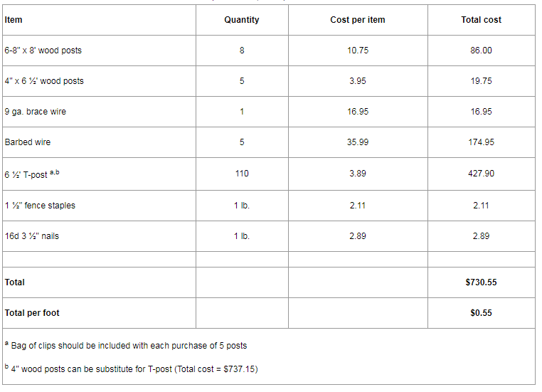Select the "Cost per item" header cell
The image size is (542, 392).
(358, 20)
